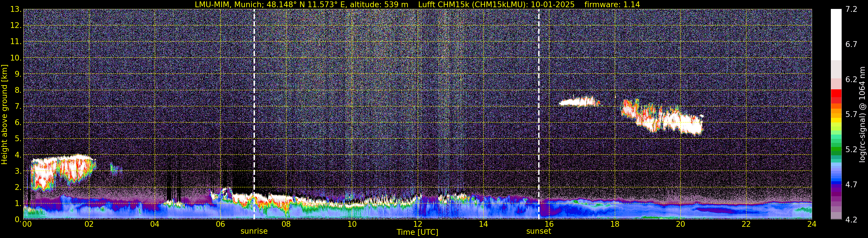Click the height tick label '0.'

[x=18, y=220]
